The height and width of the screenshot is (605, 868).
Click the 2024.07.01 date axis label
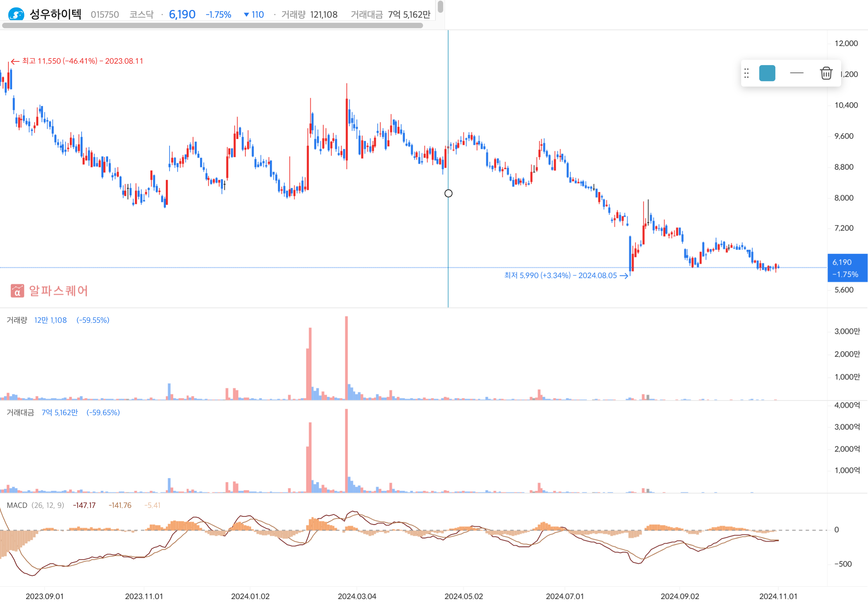pyautogui.click(x=565, y=596)
